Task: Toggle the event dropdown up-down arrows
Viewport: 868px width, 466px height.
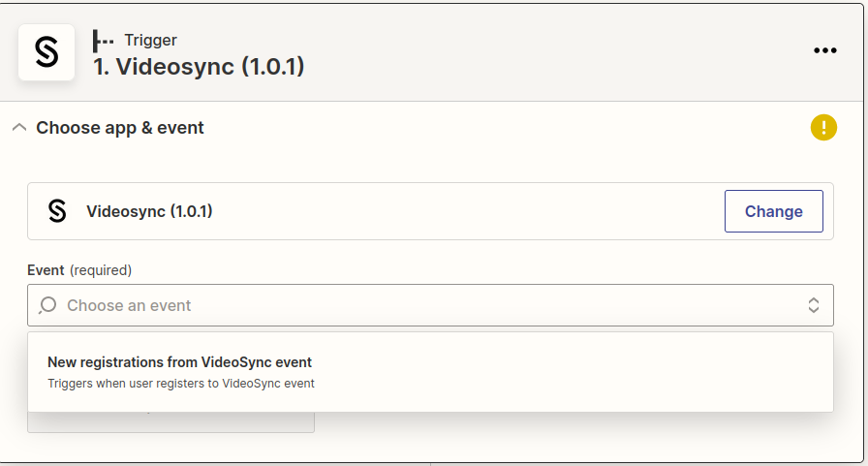Action: [x=814, y=305]
